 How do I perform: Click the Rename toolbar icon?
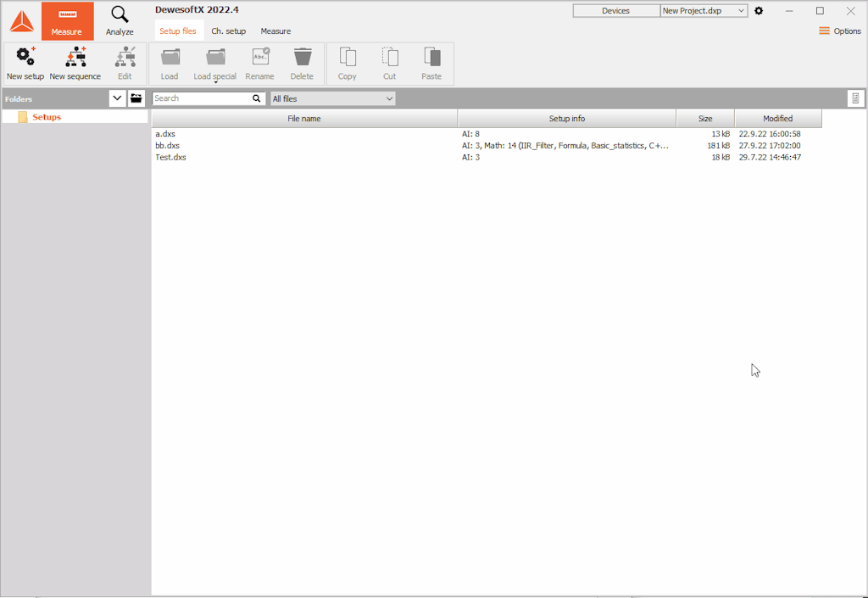pos(260,57)
